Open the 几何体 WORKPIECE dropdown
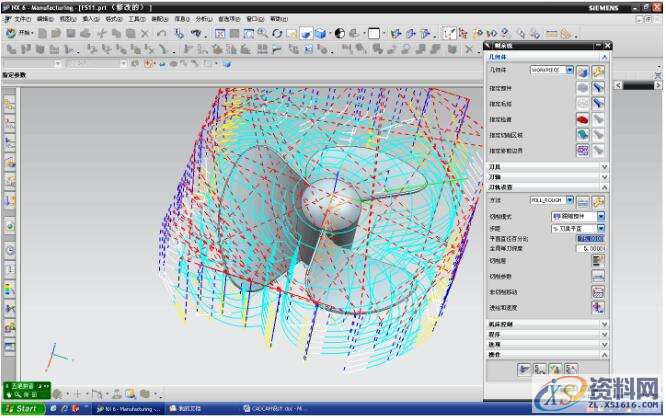Screen dimensions: 666x418 [569, 71]
